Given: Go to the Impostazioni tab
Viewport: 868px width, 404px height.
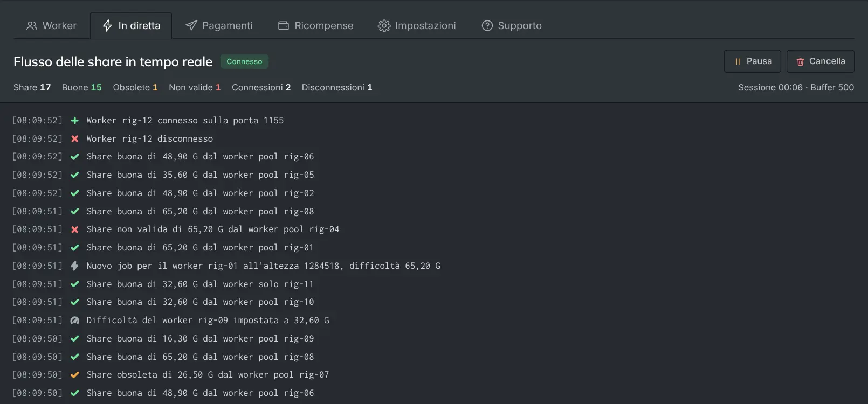Looking at the screenshot, I should [x=417, y=26].
